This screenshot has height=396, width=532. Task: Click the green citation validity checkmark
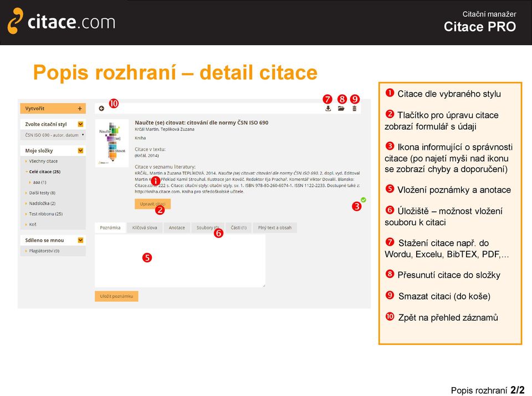364,200
